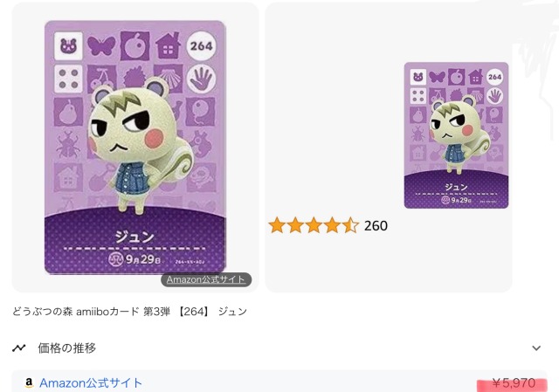Click the Amazon公式サイト badge on product image

coord(206,279)
